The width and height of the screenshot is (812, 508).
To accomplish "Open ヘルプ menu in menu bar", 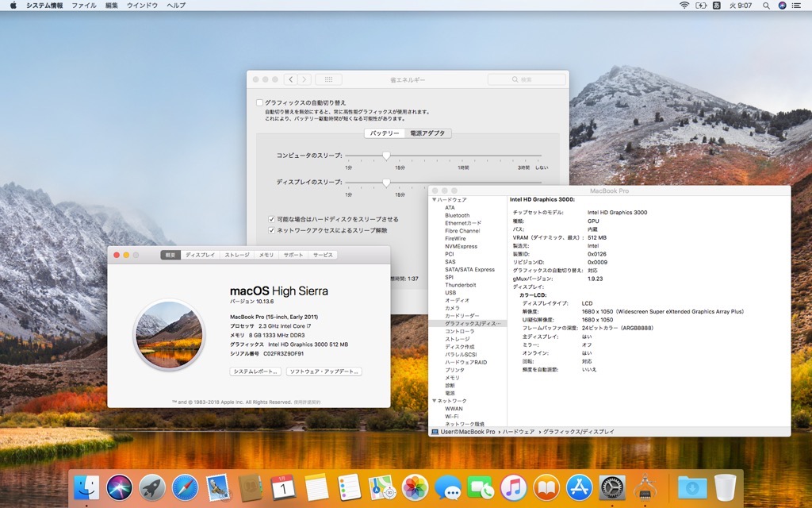I will (x=176, y=6).
